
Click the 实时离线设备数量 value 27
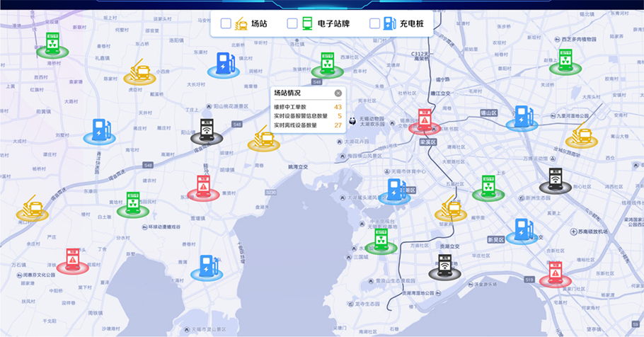pos(338,125)
